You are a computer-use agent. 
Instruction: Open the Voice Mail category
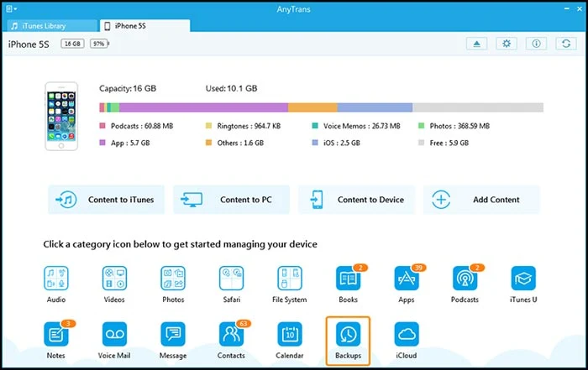114,334
